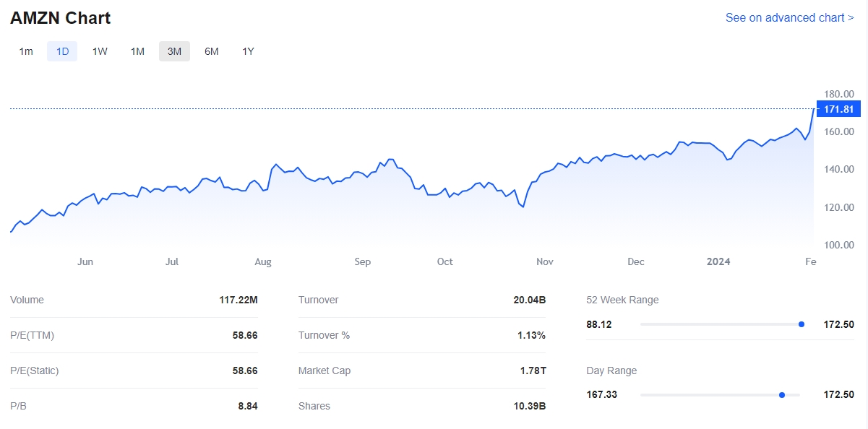868x429 pixels.
Task: Choose the 1W chart interval
Action: (x=100, y=51)
